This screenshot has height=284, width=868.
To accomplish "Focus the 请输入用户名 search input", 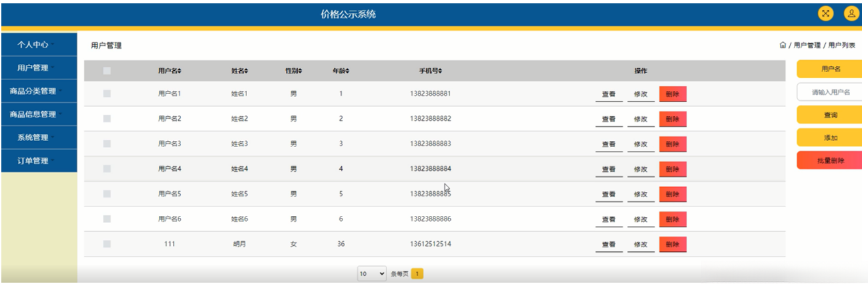I will point(831,92).
